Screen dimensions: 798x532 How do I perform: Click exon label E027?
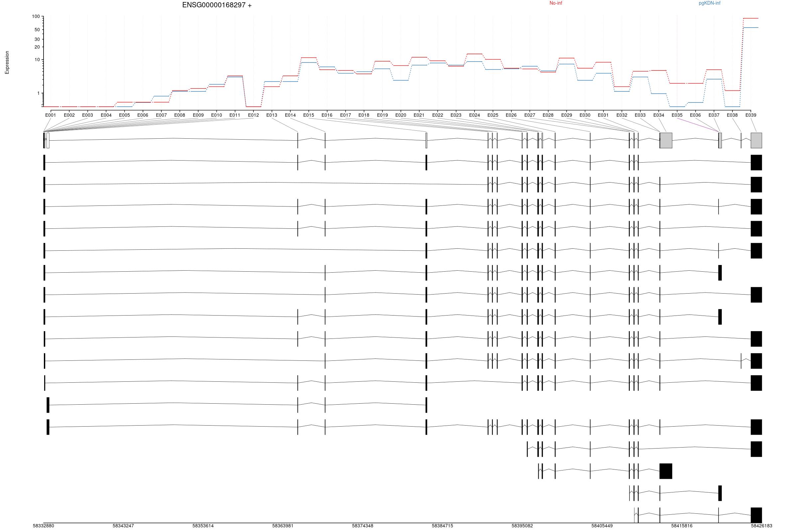click(530, 115)
